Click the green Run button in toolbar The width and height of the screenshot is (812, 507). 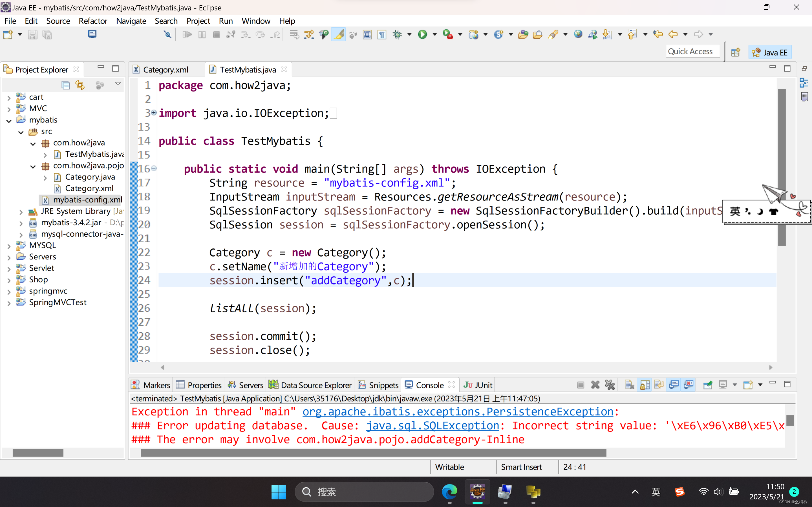point(422,34)
